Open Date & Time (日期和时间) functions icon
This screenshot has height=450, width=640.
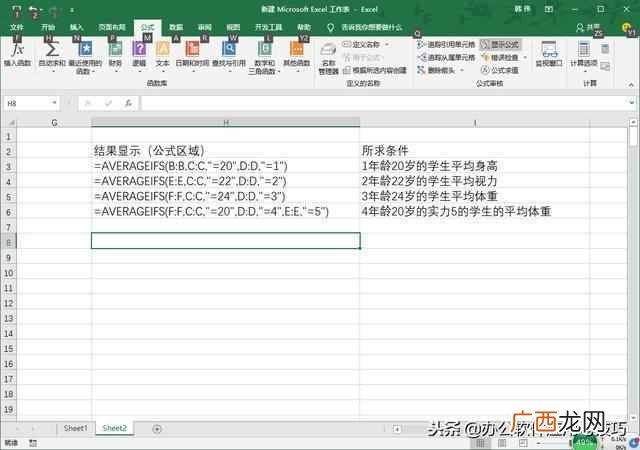(x=192, y=54)
